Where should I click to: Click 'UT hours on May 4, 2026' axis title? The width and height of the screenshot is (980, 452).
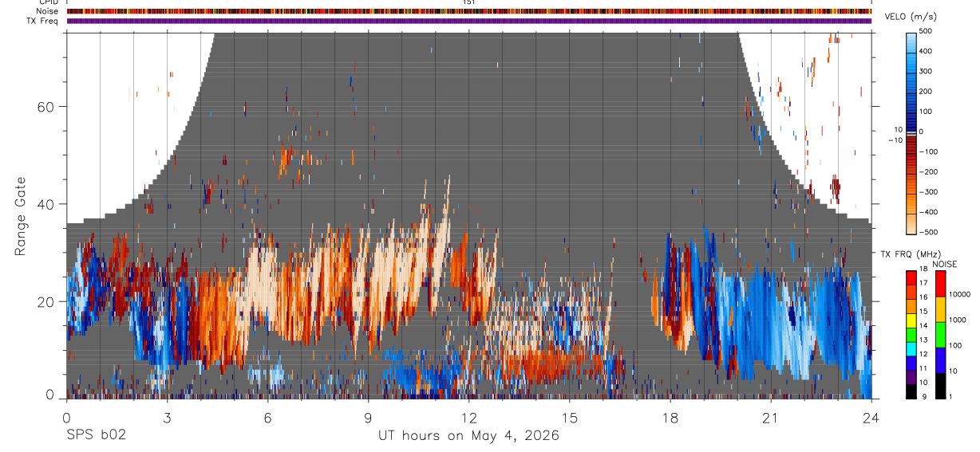click(468, 435)
